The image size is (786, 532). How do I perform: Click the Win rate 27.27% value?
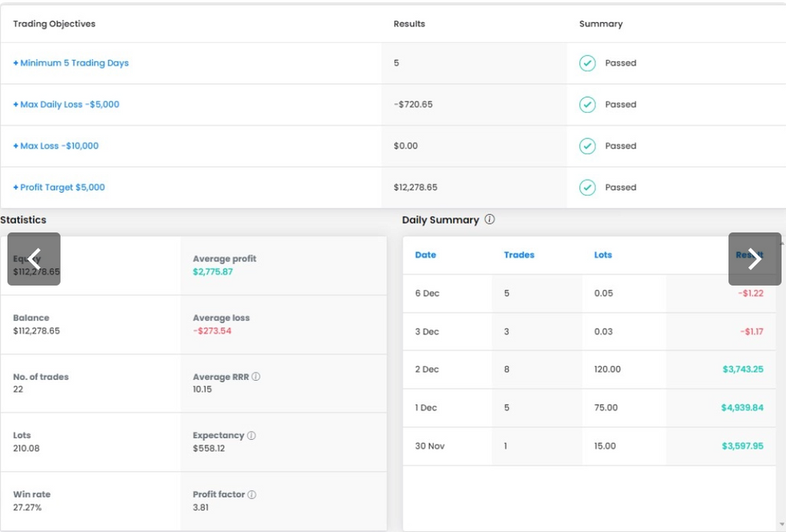coord(27,507)
